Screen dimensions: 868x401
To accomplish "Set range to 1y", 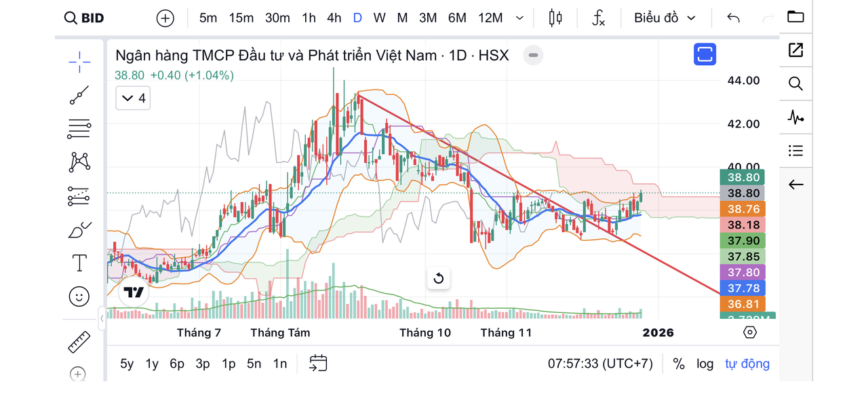I will (x=152, y=364).
